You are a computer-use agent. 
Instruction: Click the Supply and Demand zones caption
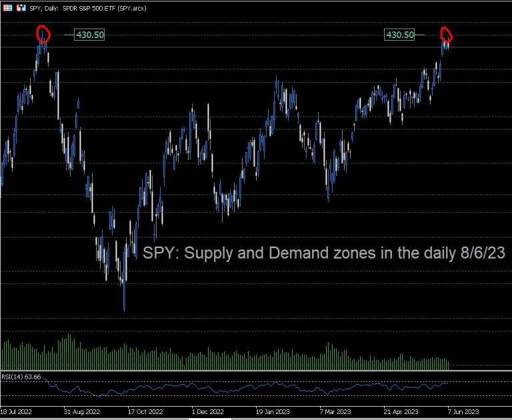(324, 253)
